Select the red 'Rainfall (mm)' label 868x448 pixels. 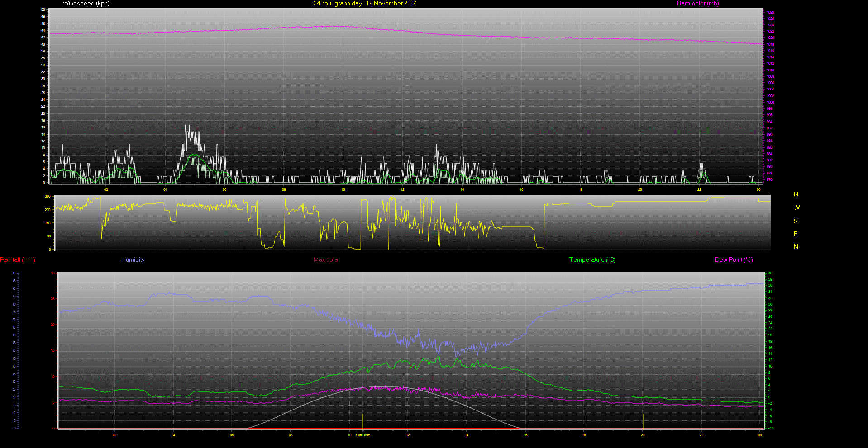(x=18, y=260)
